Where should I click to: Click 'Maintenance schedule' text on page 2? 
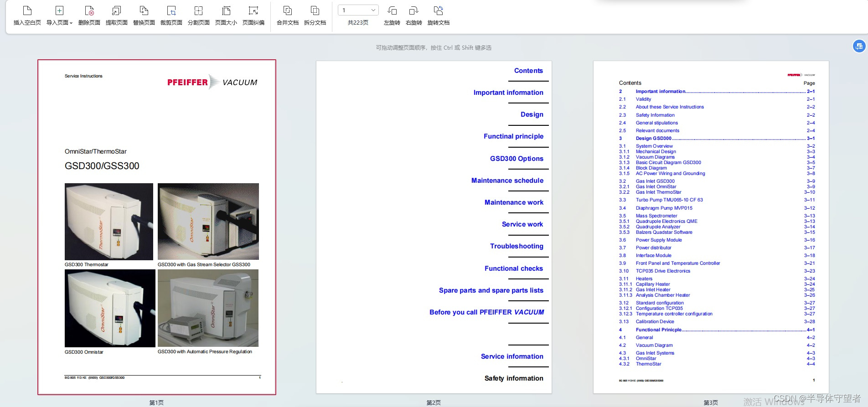(507, 180)
